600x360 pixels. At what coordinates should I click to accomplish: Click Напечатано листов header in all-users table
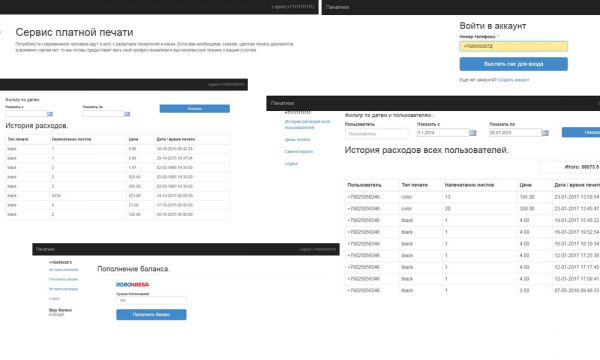pos(469,185)
